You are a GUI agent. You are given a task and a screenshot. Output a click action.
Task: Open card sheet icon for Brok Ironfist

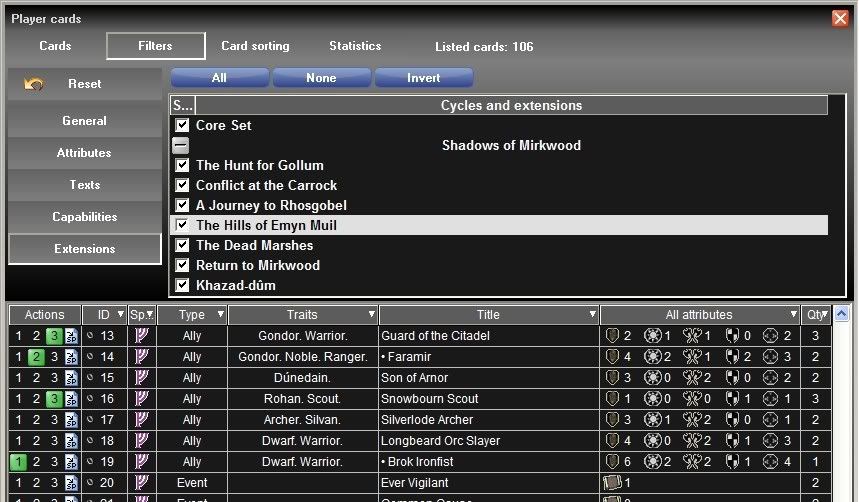71,462
